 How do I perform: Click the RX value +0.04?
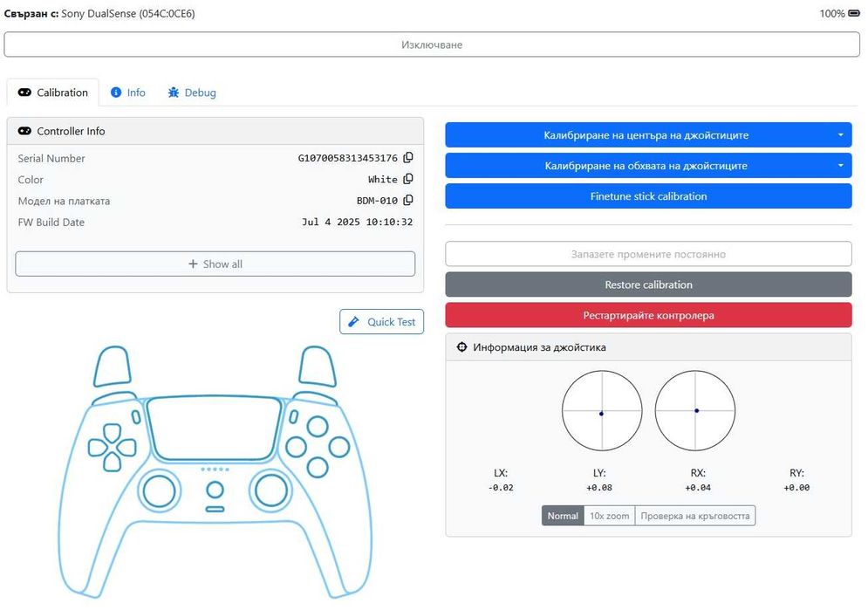[698, 488]
